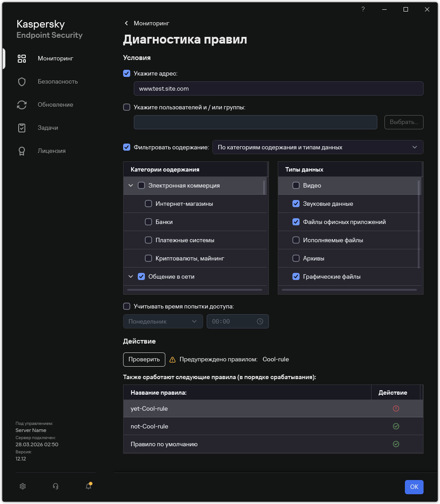Click the OK button
The image size is (440, 504).
coord(414,487)
